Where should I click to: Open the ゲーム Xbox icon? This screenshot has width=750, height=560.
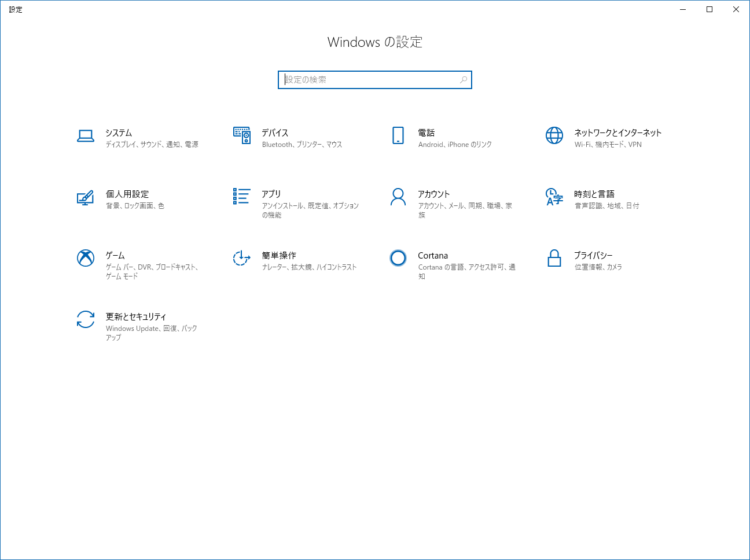(x=86, y=258)
